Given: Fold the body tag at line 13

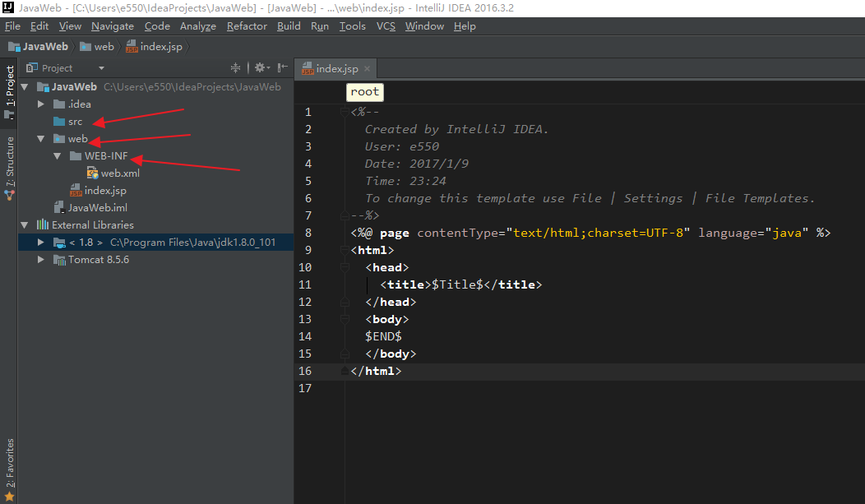Looking at the screenshot, I should (x=345, y=319).
